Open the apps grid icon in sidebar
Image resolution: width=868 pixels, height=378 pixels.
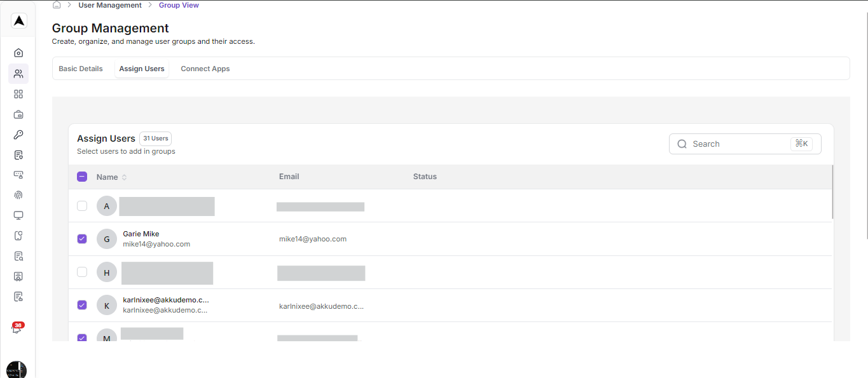tap(18, 93)
